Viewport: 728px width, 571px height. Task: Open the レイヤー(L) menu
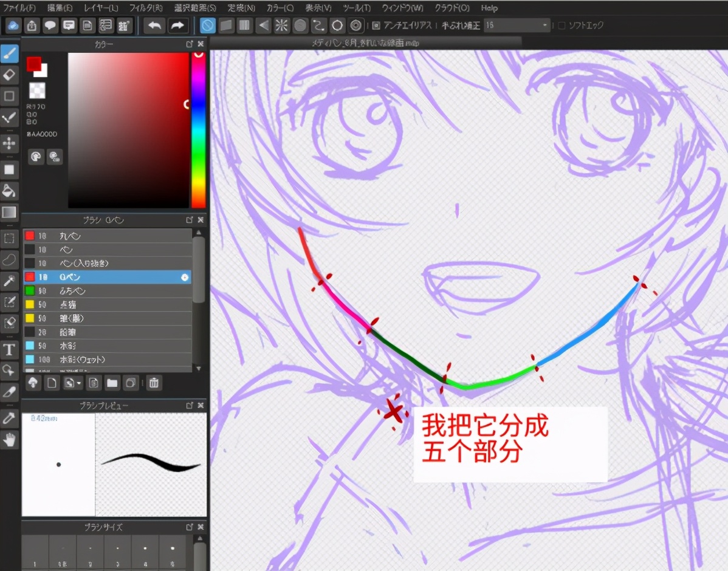[x=101, y=8]
